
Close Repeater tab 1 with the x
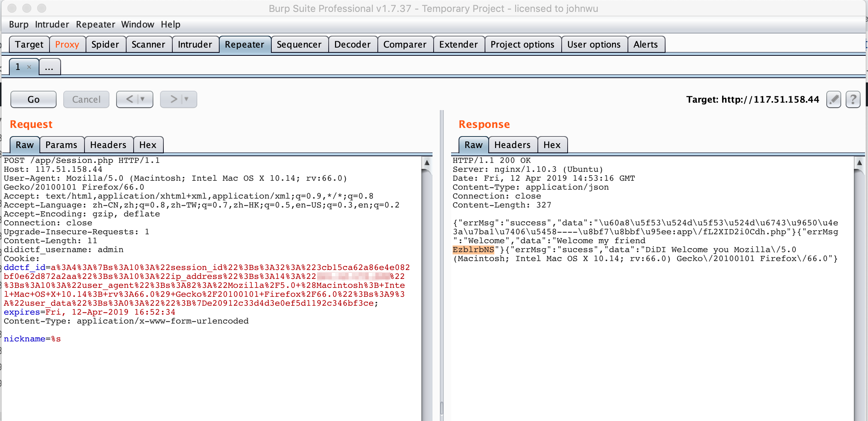coord(29,67)
